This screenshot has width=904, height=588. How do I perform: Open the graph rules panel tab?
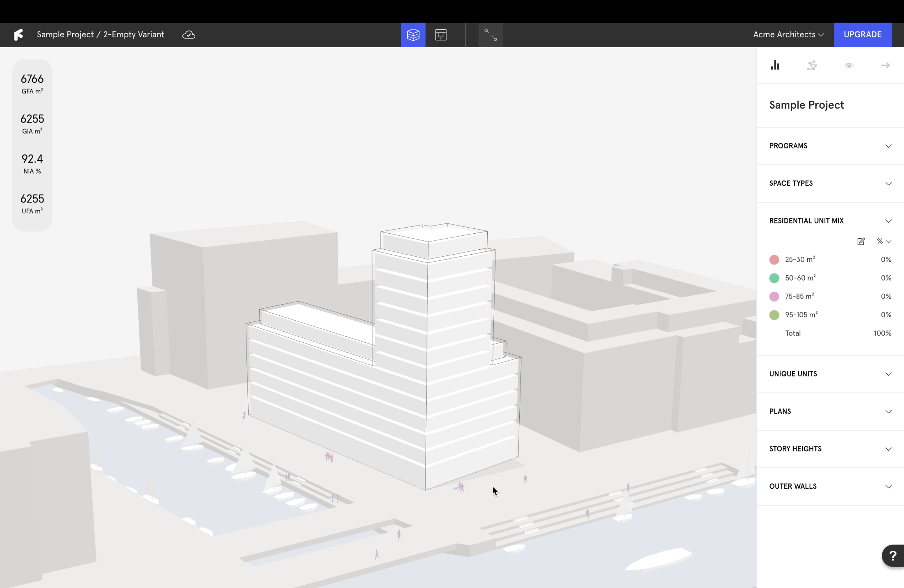click(x=812, y=65)
